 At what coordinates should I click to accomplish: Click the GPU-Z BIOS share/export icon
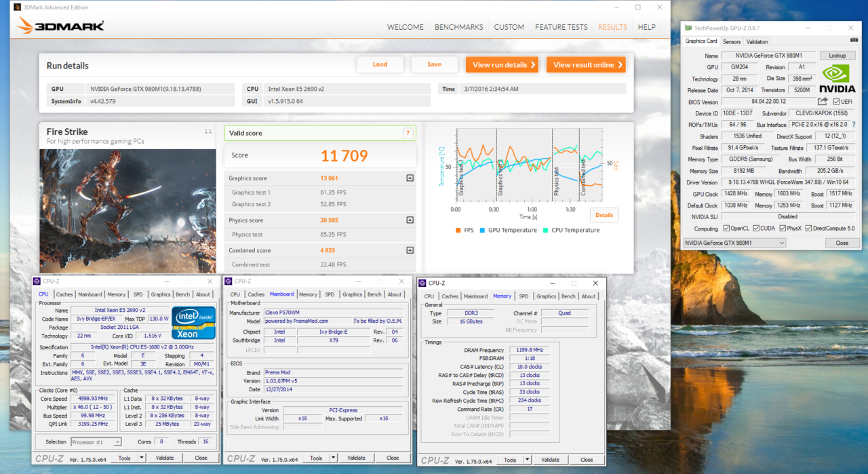point(823,102)
